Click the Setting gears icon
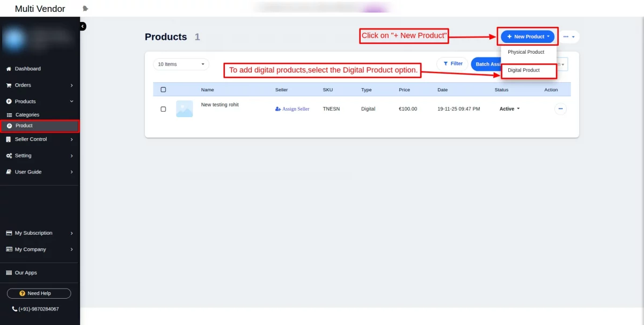The height and width of the screenshot is (325, 644). click(9, 156)
